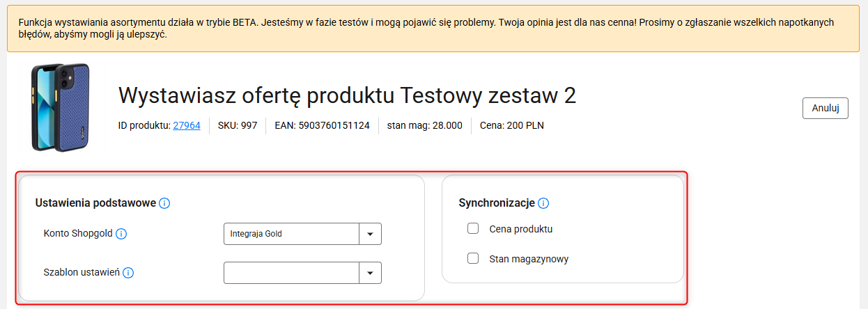Show info icon for Szablon ustawień

pyautogui.click(x=128, y=273)
